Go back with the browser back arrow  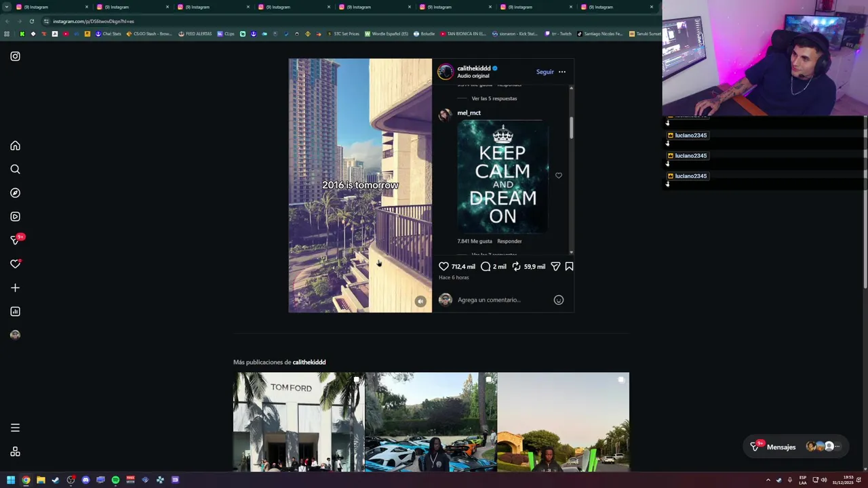7,21
